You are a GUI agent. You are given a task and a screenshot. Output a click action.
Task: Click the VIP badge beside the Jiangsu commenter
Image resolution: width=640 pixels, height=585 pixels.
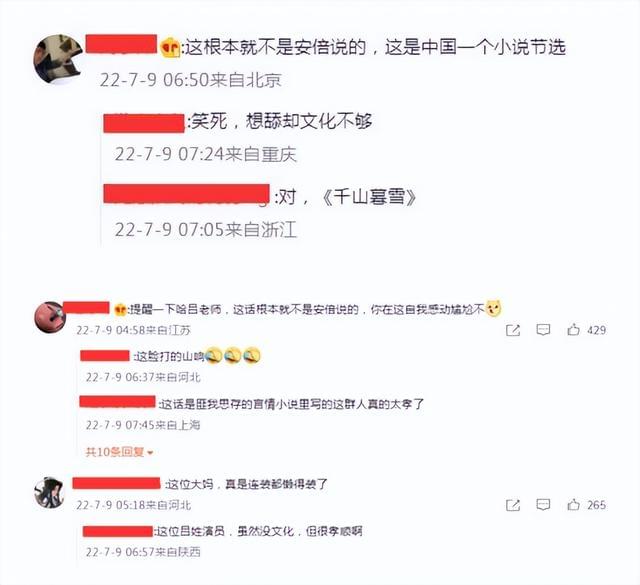tap(120, 310)
